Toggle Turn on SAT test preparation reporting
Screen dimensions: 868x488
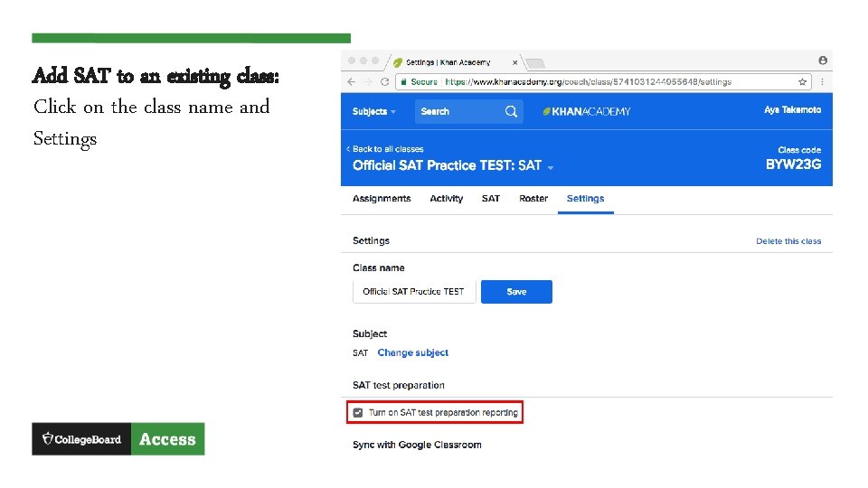coord(358,413)
